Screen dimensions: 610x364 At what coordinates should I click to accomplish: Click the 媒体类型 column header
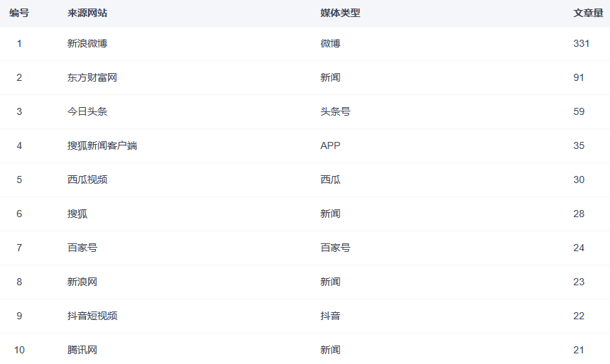(x=340, y=13)
